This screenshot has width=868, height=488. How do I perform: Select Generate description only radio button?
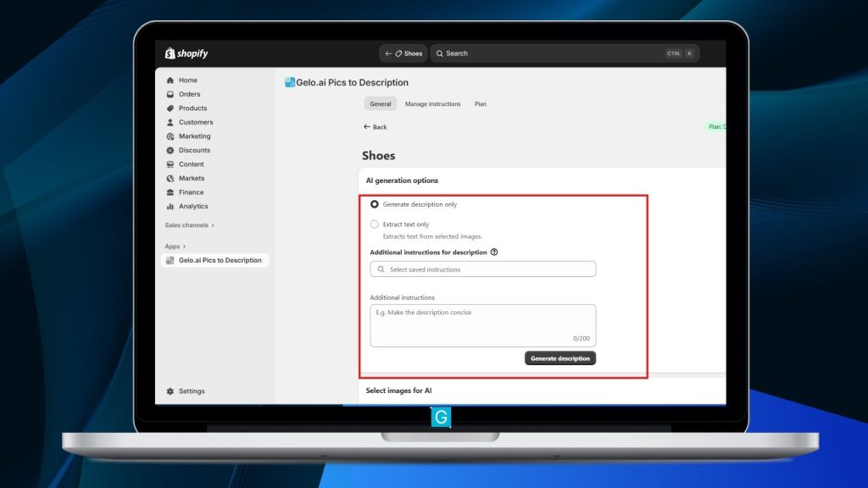click(x=375, y=204)
